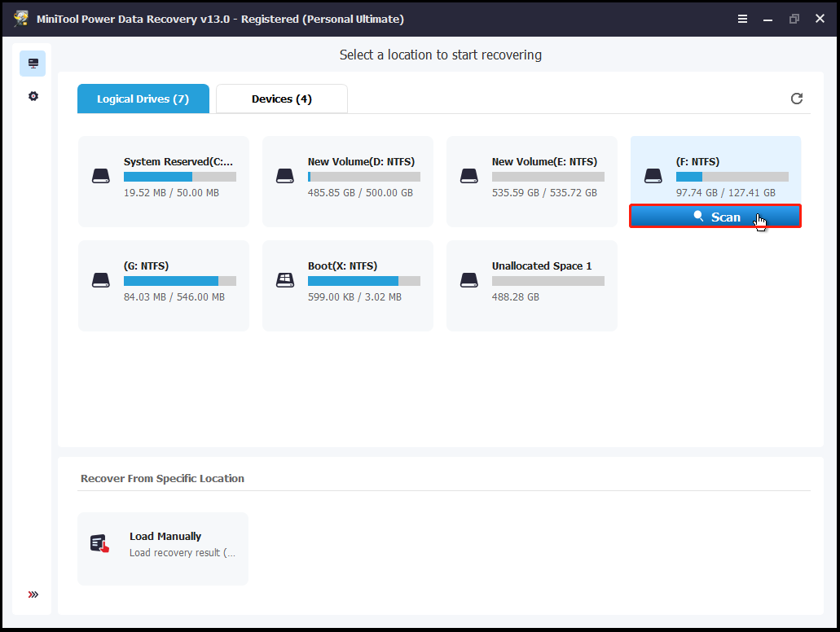
Task: Click the Load Manually icon
Action: pyautogui.click(x=99, y=543)
